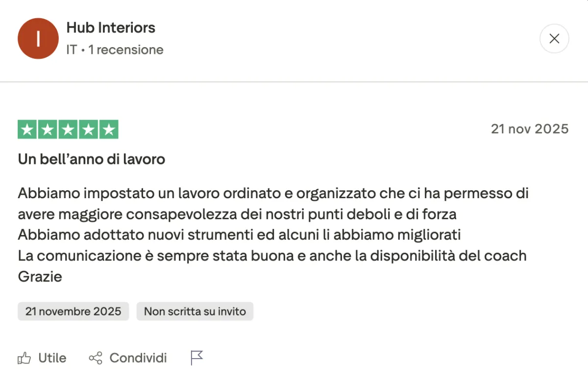588x388 pixels.
Task: Click the third green rating star
Action: click(x=68, y=129)
